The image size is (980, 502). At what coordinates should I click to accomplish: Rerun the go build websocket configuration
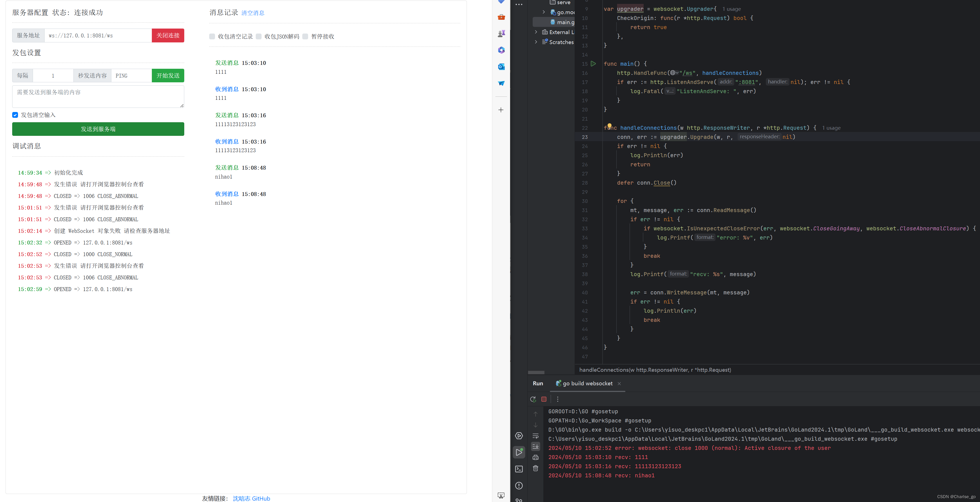click(x=533, y=399)
